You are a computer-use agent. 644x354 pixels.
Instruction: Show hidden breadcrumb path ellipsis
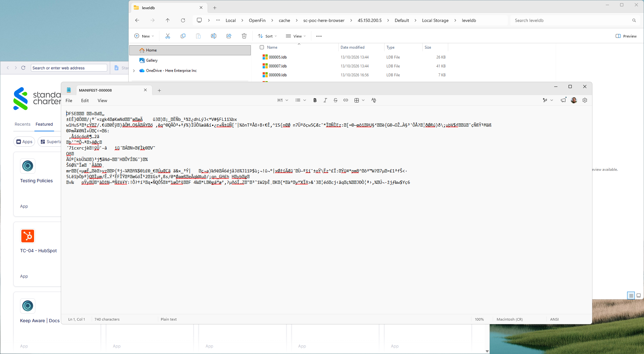218,20
